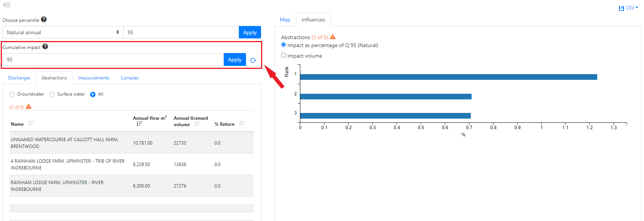Open the Natural annual percentile dropdown
The width and height of the screenshot is (644, 221).
point(63,32)
